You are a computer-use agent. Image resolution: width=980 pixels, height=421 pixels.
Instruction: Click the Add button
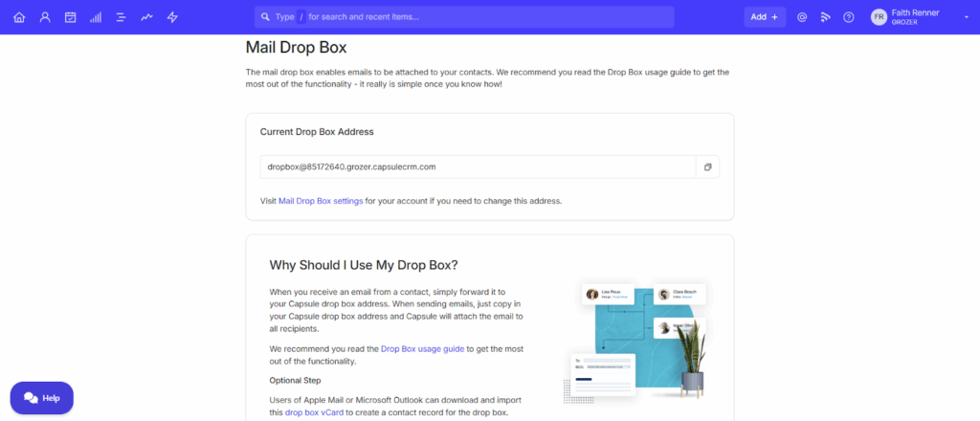coord(764,17)
